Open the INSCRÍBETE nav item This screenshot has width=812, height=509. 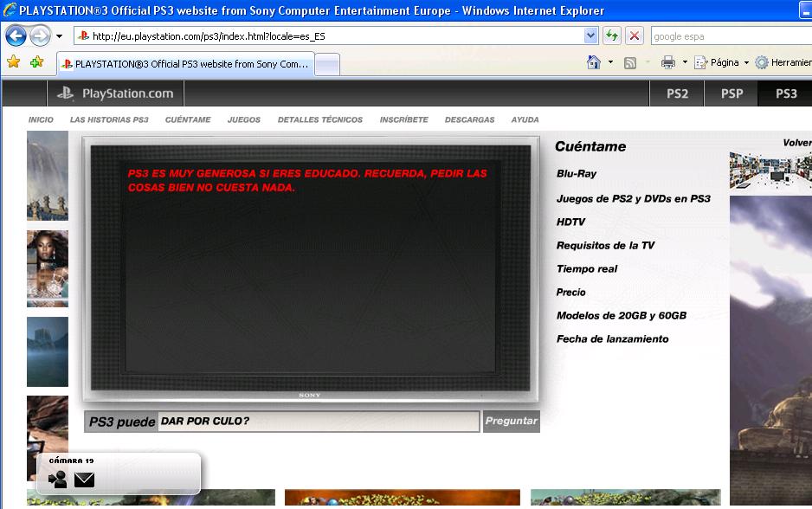(x=404, y=119)
